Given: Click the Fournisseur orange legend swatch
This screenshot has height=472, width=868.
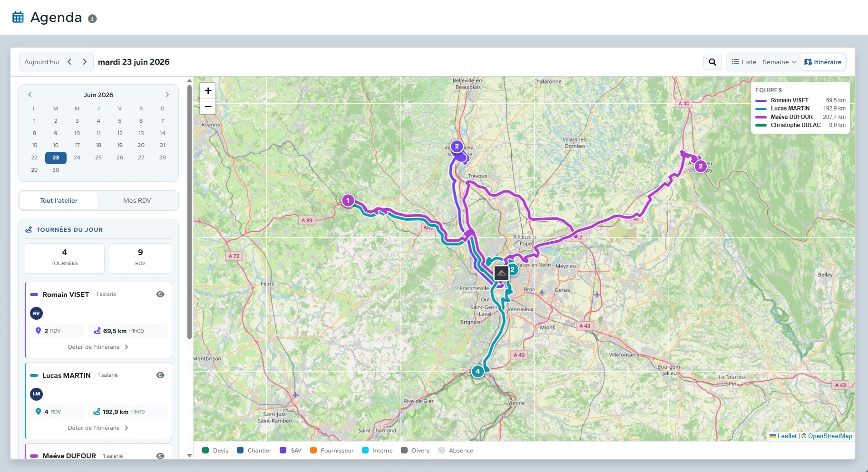Looking at the screenshot, I should [313, 450].
